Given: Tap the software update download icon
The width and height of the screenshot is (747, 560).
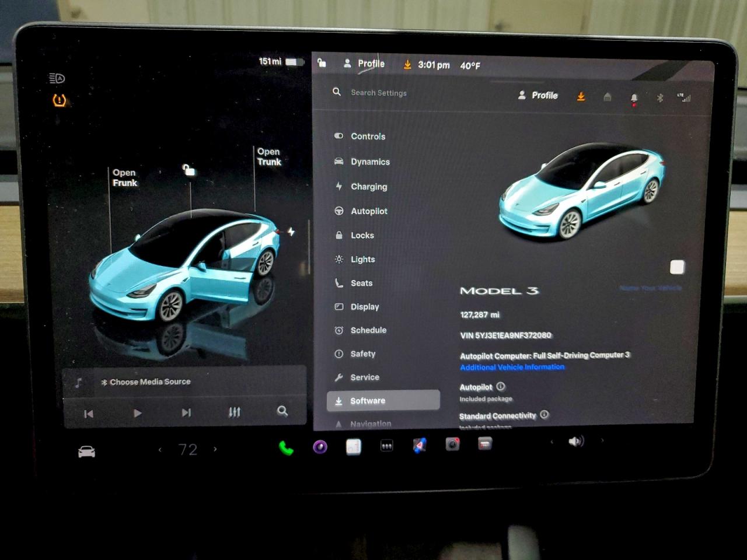Looking at the screenshot, I should point(581,96).
